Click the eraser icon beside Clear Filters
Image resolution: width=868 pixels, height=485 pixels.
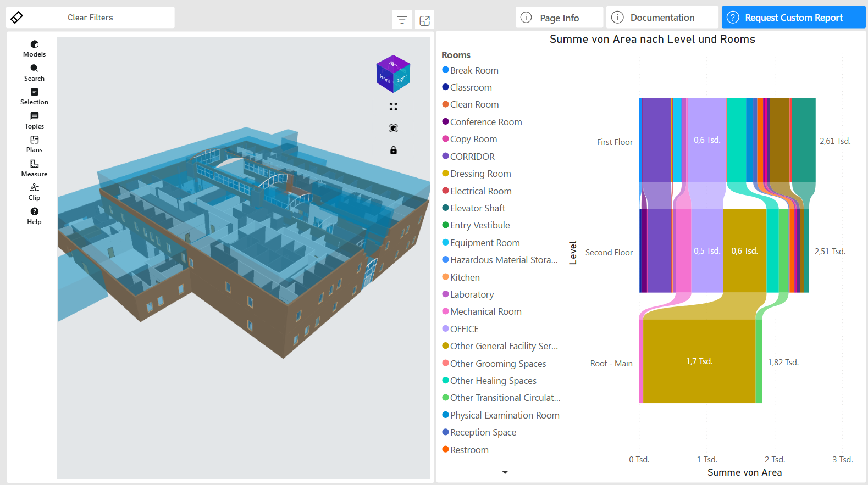click(x=17, y=18)
